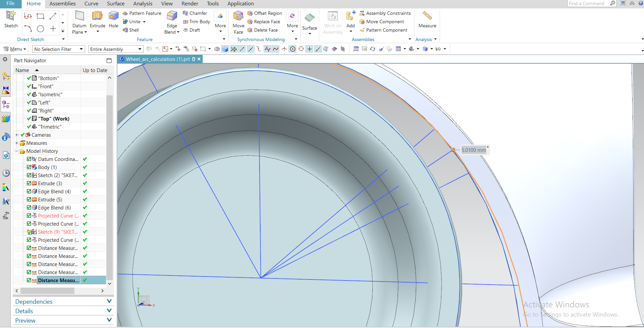Collapse the Model History tree
The height and width of the screenshot is (328, 644).
click(x=16, y=151)
